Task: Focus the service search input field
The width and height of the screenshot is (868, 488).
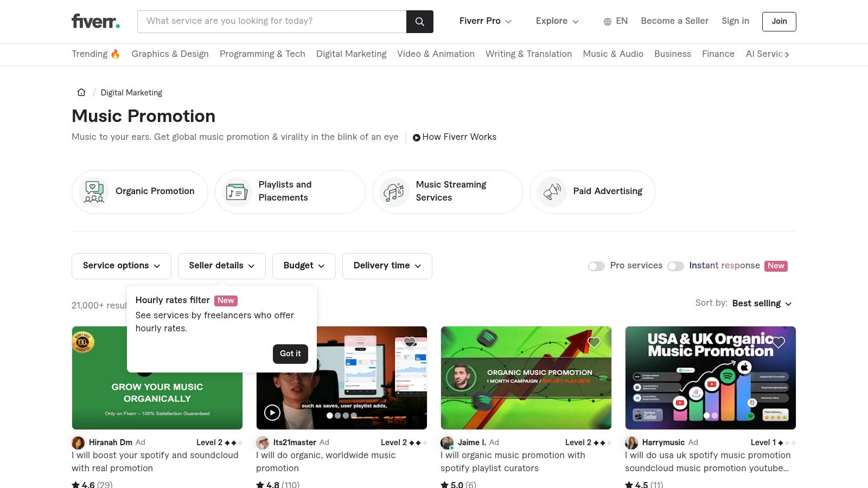Action: [x=272, y=22]
